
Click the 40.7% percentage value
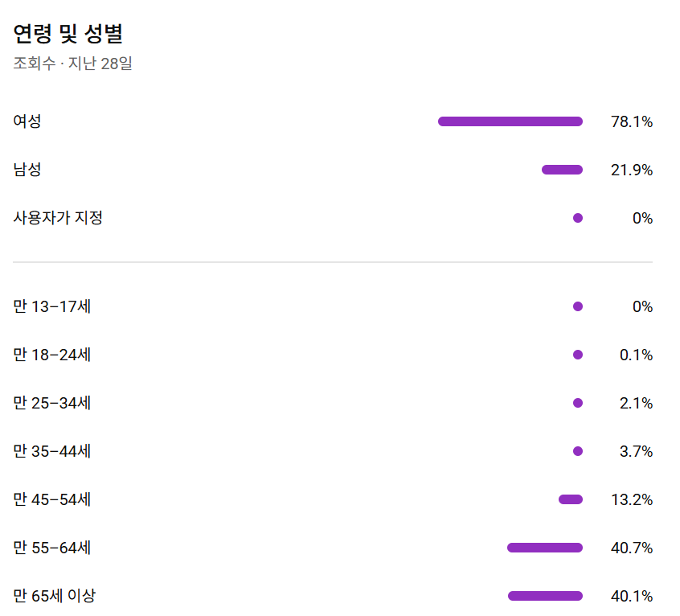(631, 548)
